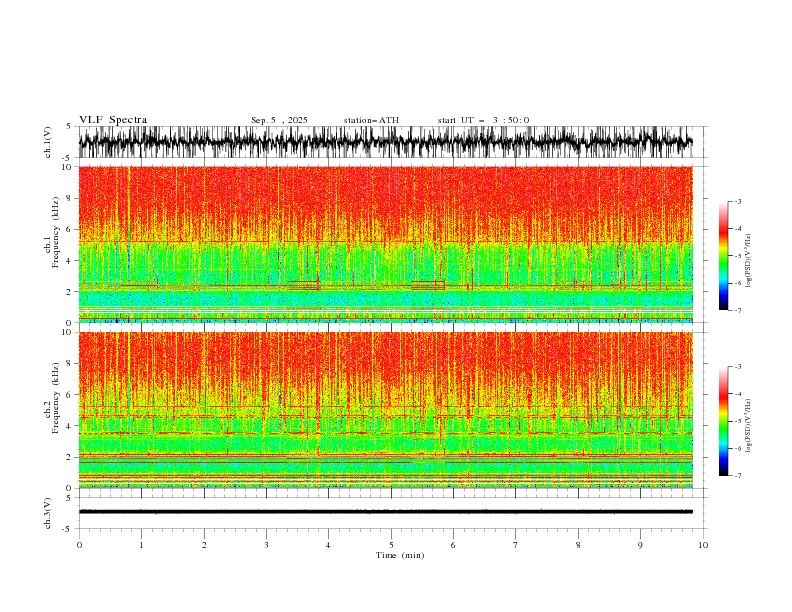
Task: Click time axis tick label "1"
Action: [141, 545]
